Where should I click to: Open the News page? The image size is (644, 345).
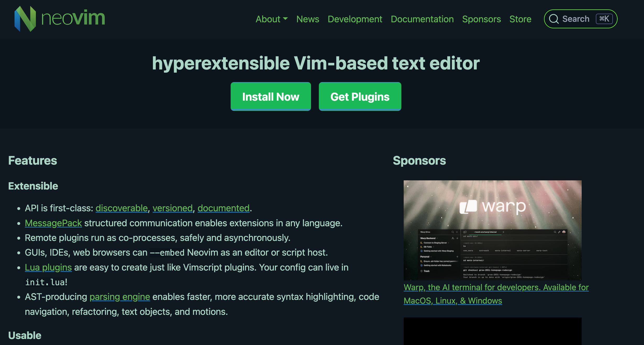[308, 19]
